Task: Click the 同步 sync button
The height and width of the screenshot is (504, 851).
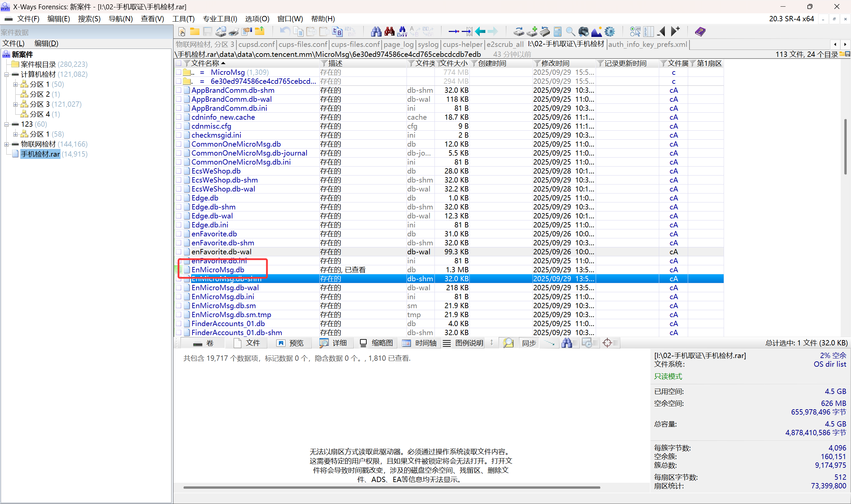Action: click(x=529, y=343)
